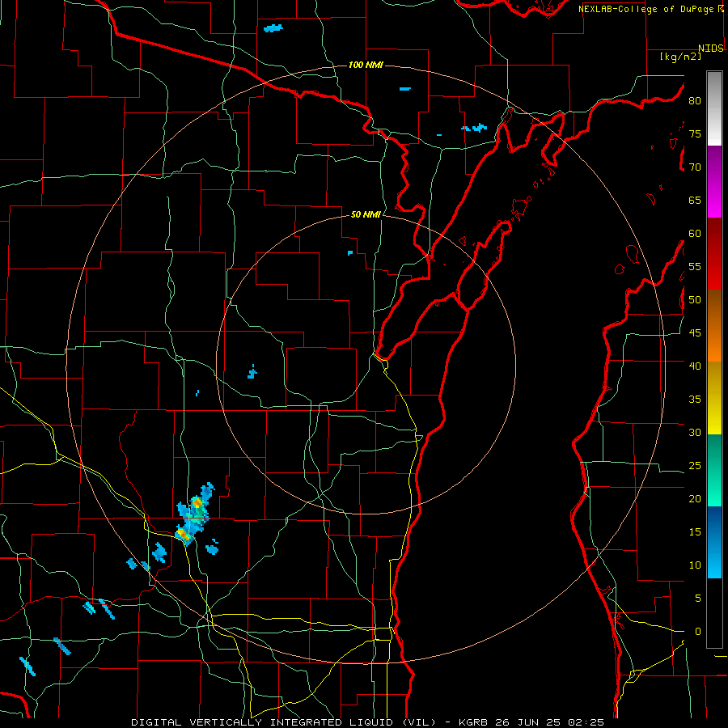728x728 pixels.
Task: Click the '65' value on color scale
Action: 695,200
